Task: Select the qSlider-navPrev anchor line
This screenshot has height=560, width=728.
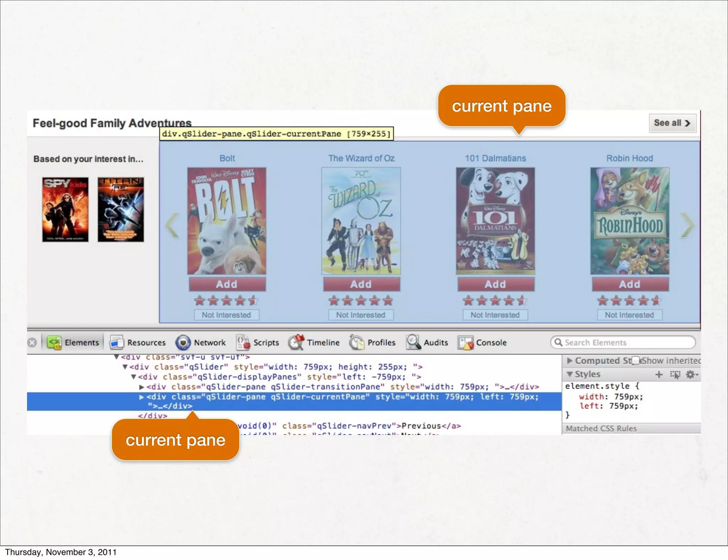Action: click(349, 426)
